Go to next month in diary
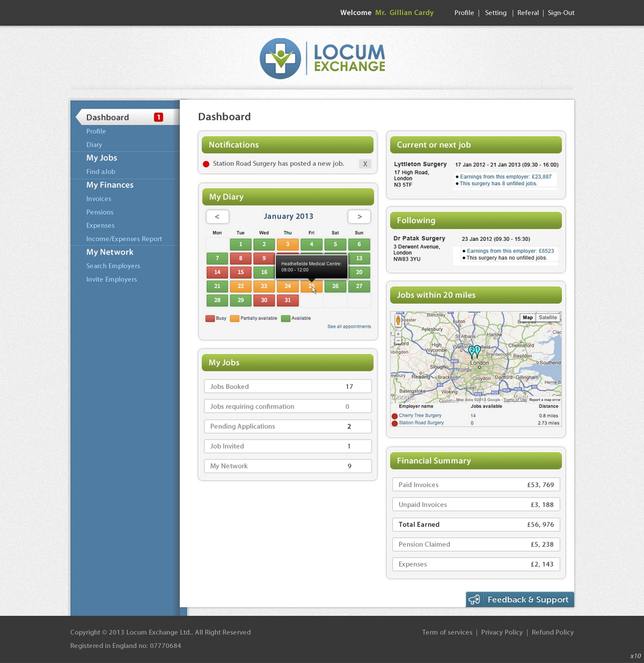The width and height of the screenshot is (644, 663). pyautogui.click(x=359, y=217)
